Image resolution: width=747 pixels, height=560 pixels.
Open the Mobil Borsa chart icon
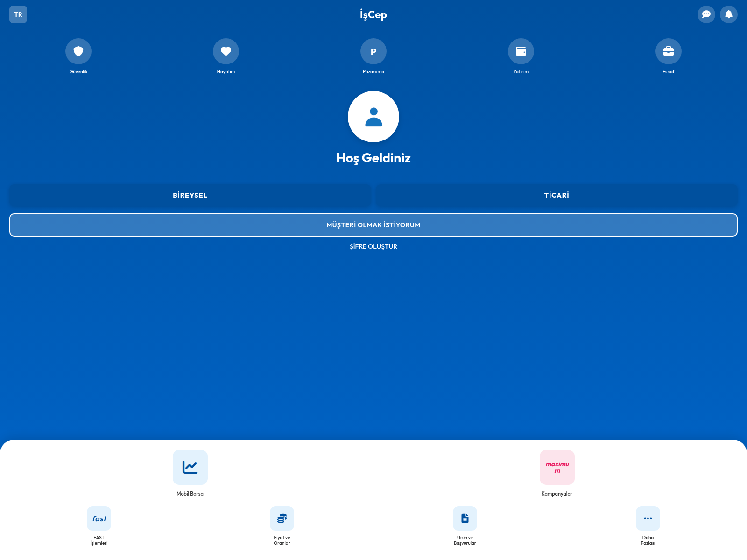190,467
